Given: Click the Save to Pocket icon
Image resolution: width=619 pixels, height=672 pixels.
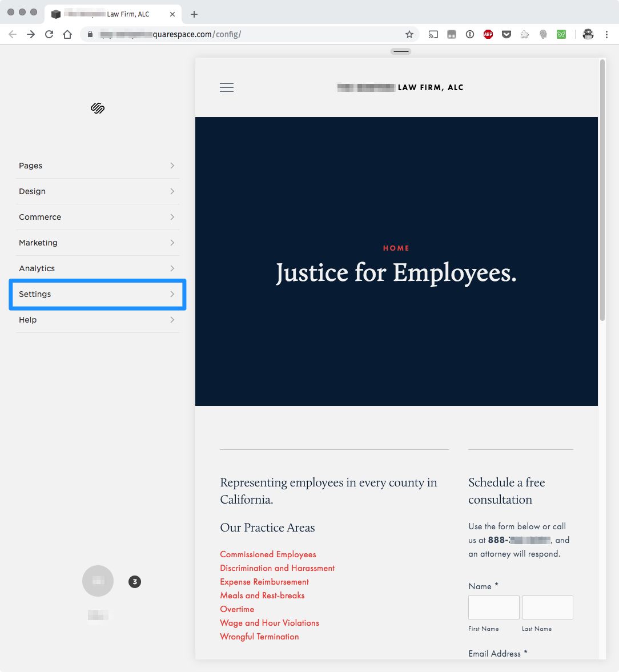Looking at the screenshot, I should tap(507, 34).
